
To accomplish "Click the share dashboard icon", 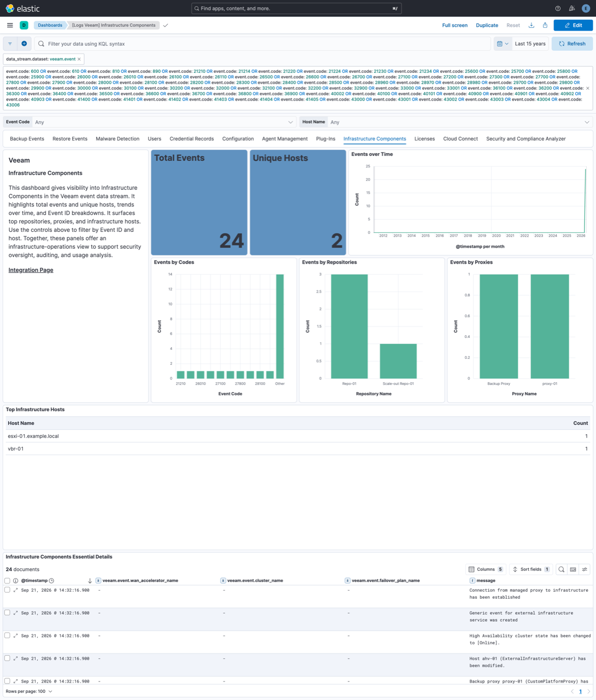I will coord(545,25).
